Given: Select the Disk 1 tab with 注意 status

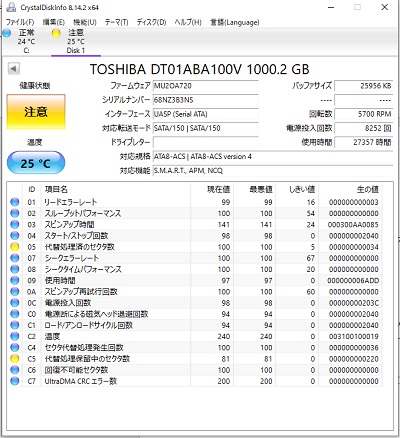Looking at the screenshot, I should coord(76,41).
